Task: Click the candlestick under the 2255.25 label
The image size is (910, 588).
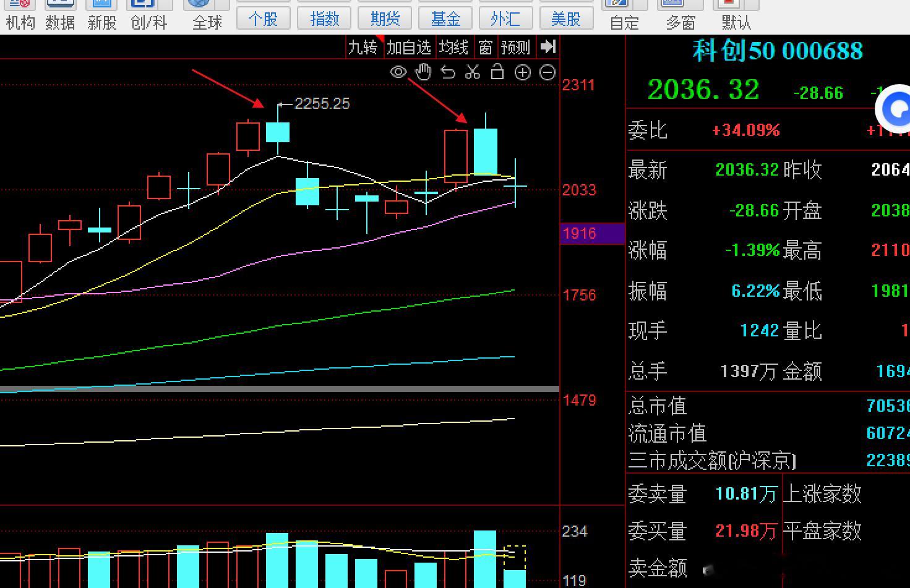Action: [278, 132]
